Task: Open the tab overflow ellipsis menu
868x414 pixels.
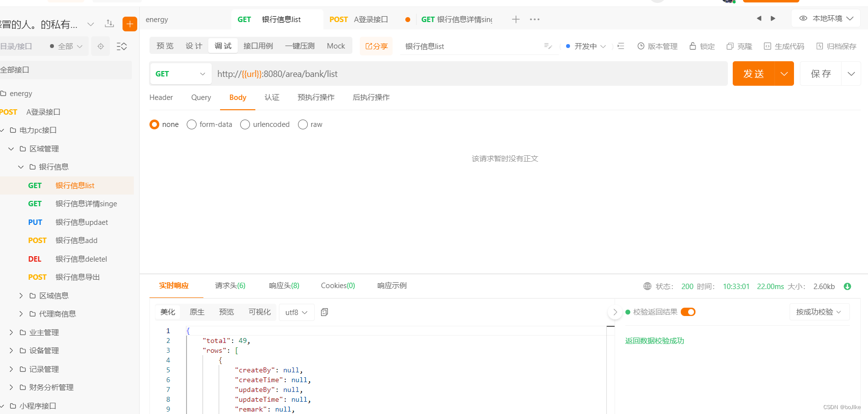Action: pos(535,19)
